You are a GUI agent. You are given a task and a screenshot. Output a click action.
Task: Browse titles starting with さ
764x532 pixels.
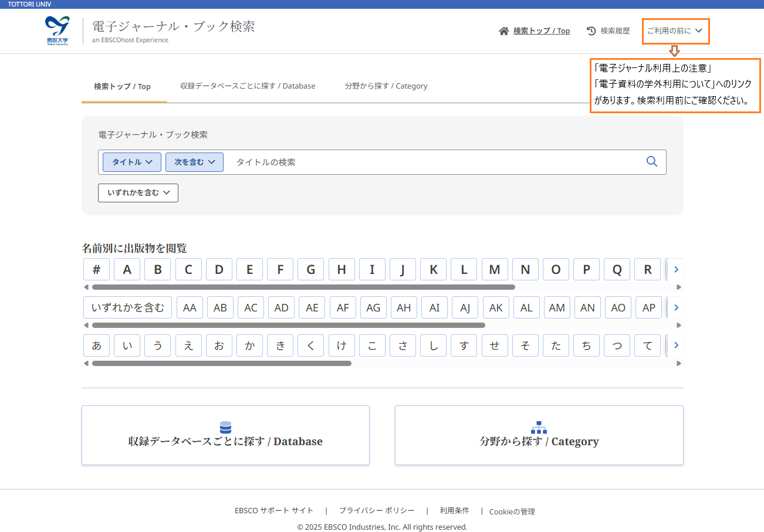tap(403, 345)
